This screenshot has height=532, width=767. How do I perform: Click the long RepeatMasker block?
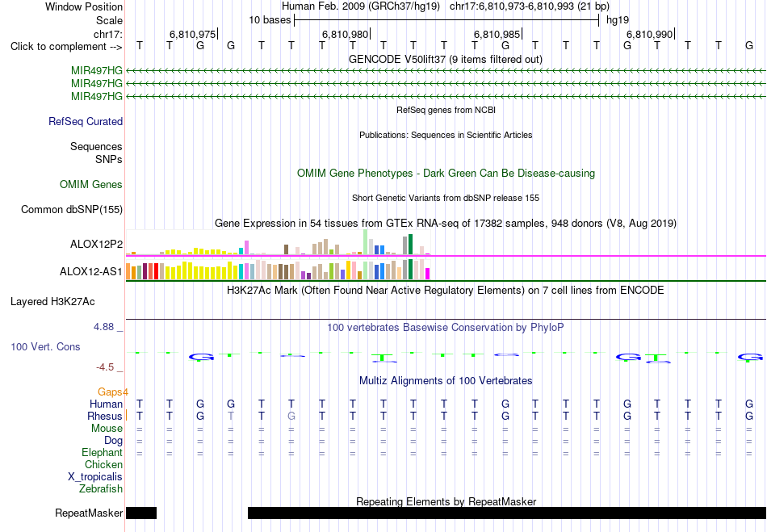(x=507, y=513)
